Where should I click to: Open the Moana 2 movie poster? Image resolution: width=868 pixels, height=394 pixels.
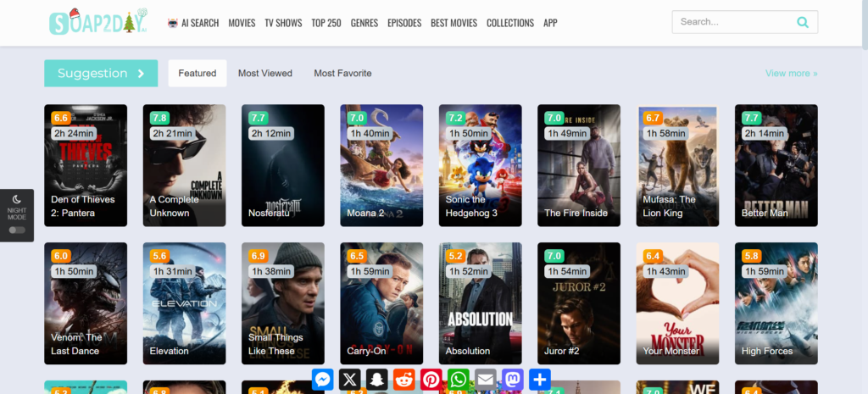coord(381,165)
